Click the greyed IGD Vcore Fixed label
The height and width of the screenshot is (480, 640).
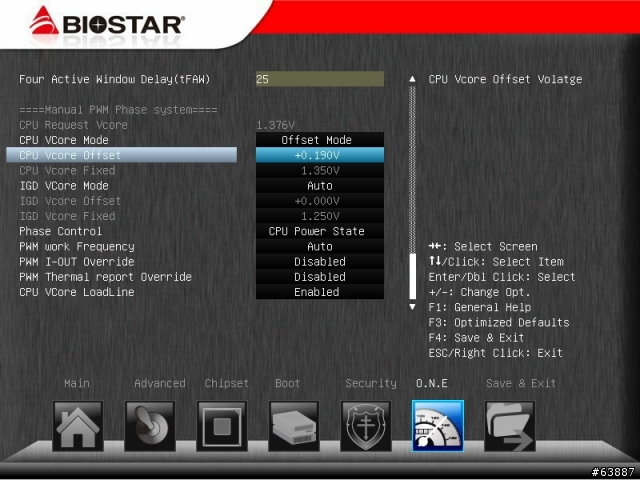[x=67, y=216]
